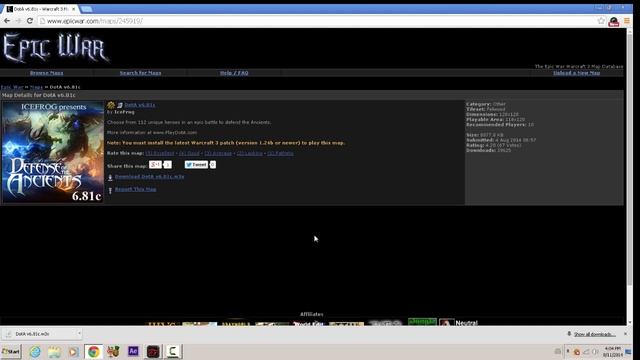This screenshot has height=360, width=640.
Task: Click the DotA v6.81c map title link
Action: (x=140, y=105)
